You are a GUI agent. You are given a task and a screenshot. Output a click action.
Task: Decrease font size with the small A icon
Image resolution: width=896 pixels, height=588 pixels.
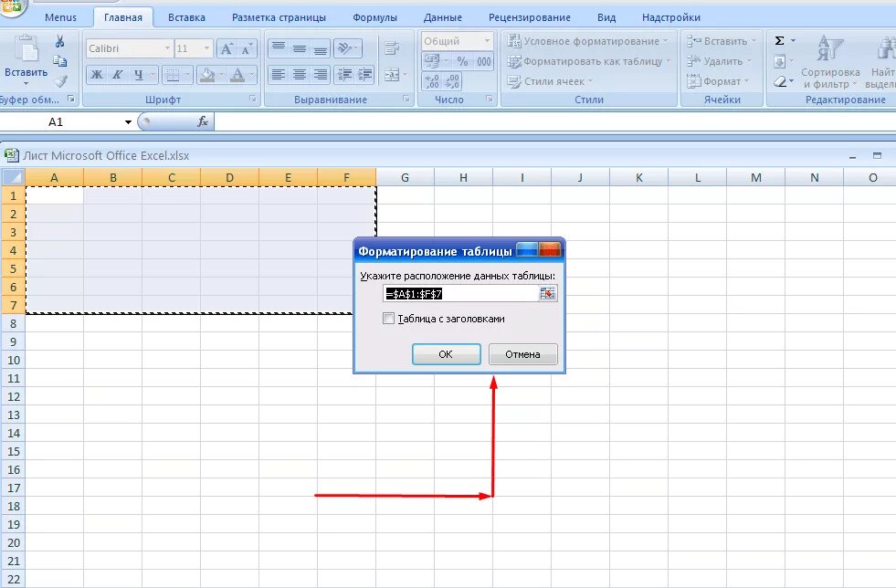(247, 48)
